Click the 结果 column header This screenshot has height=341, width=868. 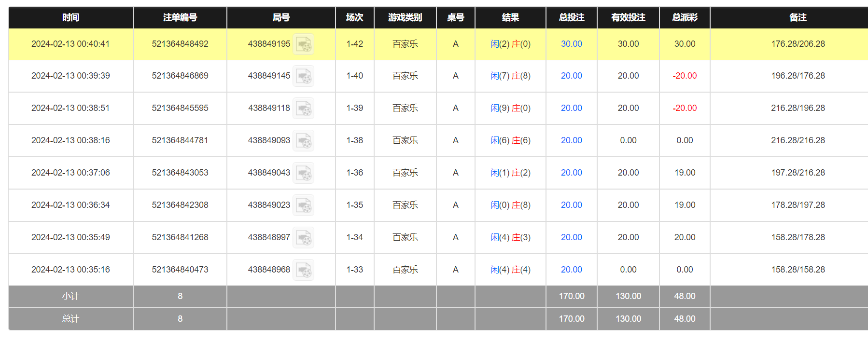point(510,17)
